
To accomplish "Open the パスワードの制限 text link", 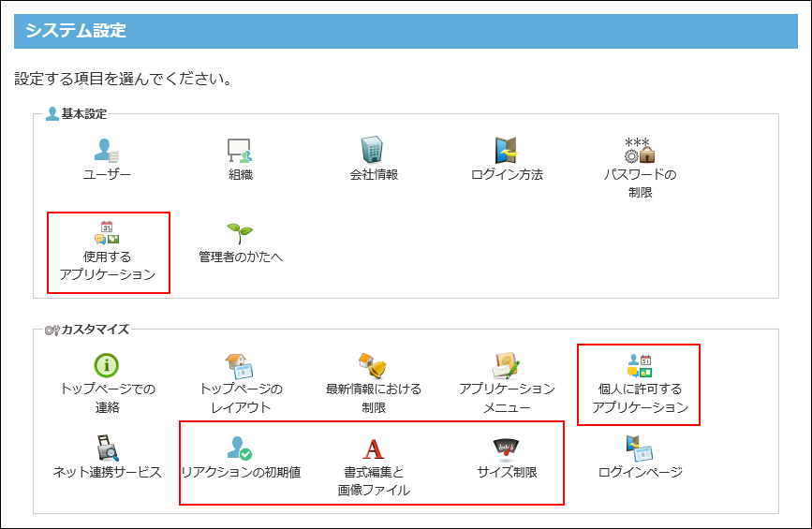I will click(640, 184).
